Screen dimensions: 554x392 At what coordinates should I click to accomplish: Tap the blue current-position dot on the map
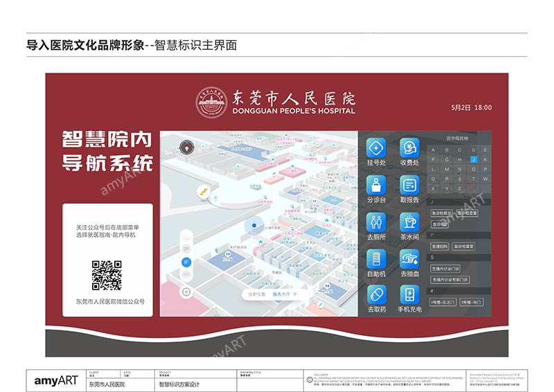tap(254, 225)
